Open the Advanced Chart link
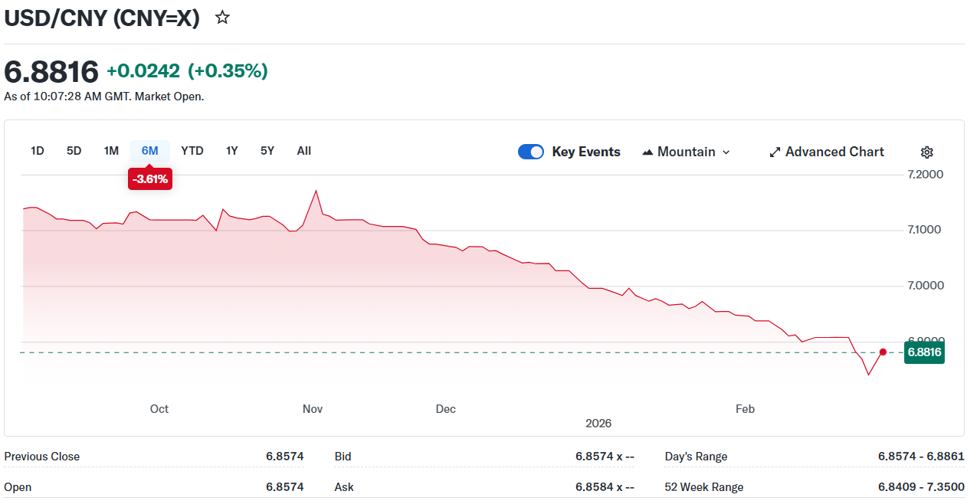This screenshot has width=980, height=501. coord(834,152)
